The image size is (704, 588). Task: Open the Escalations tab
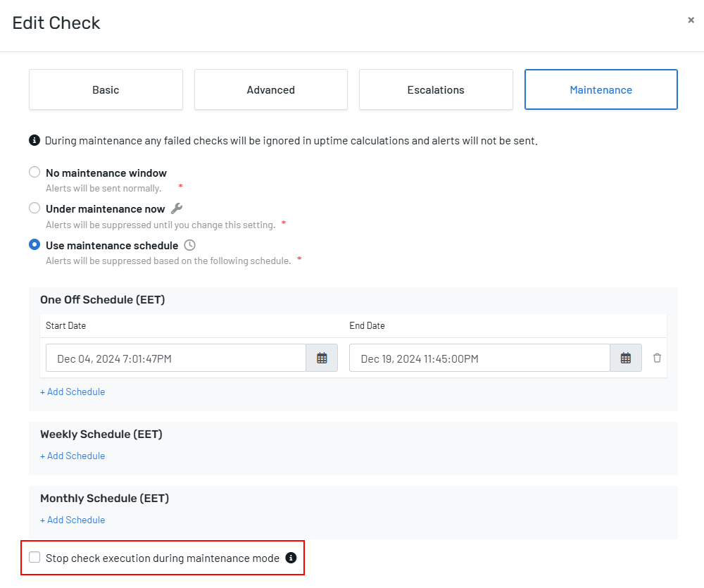[x=436, y=89]
